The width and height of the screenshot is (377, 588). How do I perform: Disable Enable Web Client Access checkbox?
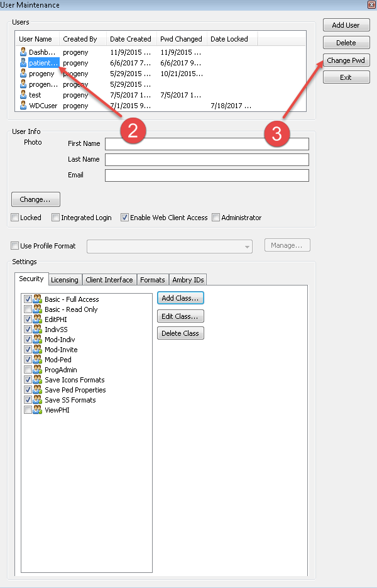click(124, 218)
